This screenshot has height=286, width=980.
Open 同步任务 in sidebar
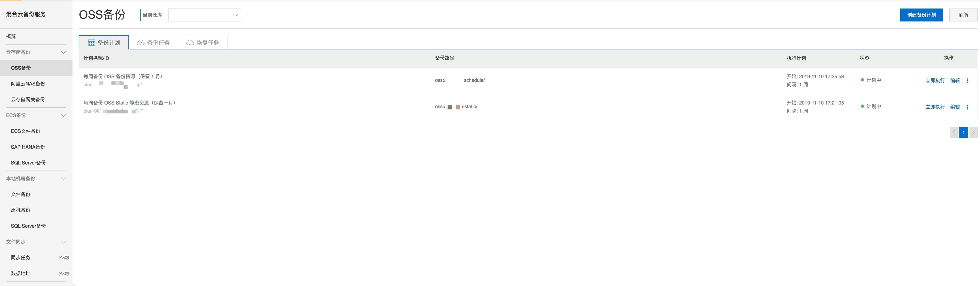[20, 257]
